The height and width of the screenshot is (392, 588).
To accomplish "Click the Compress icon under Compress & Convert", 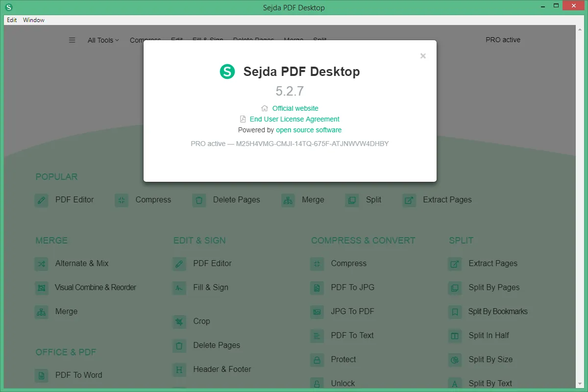I will [x=317, y=264].
